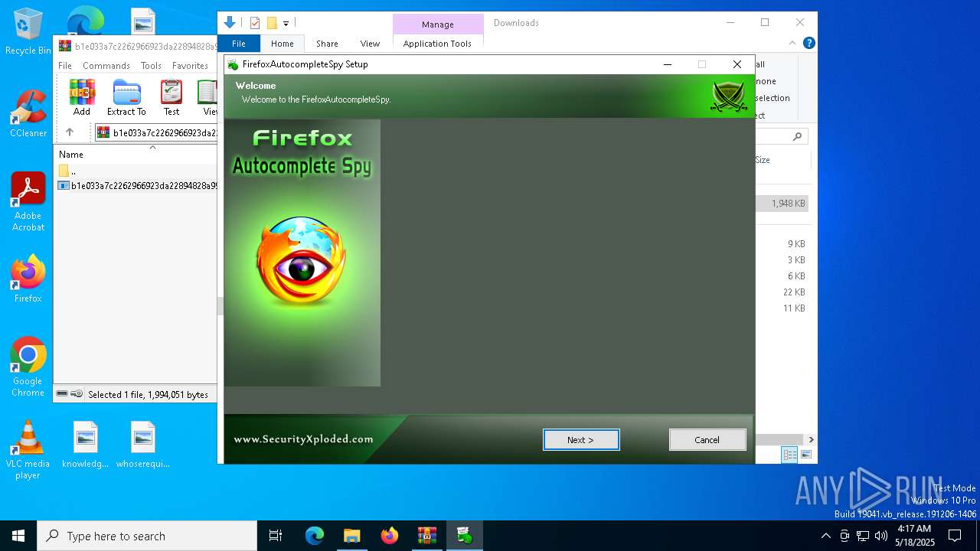Select the knowledg... desktop file
The width and height of the screenshot is (980, 551).
pyautogui.click(x=86, y=445)
